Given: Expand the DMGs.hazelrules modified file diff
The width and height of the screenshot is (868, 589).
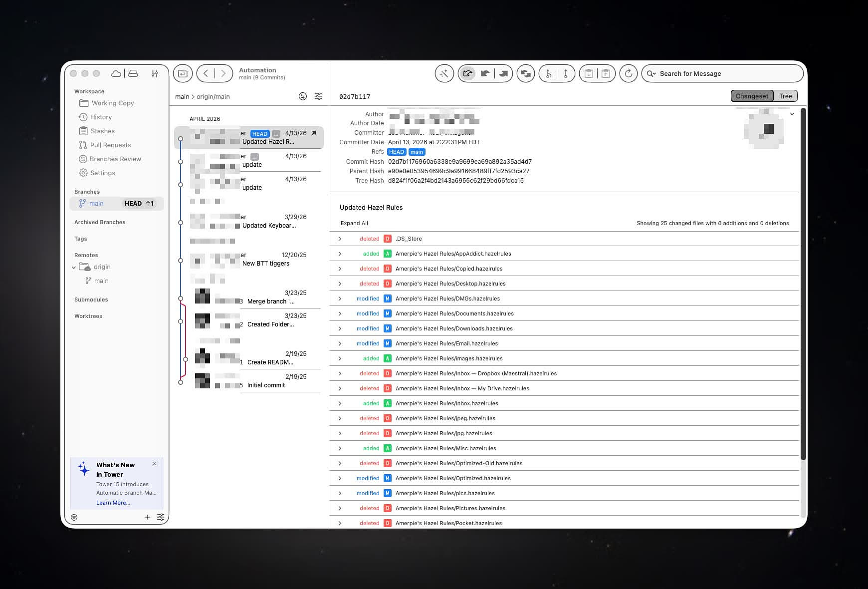Looking at the screenshot, I should 340,298.
